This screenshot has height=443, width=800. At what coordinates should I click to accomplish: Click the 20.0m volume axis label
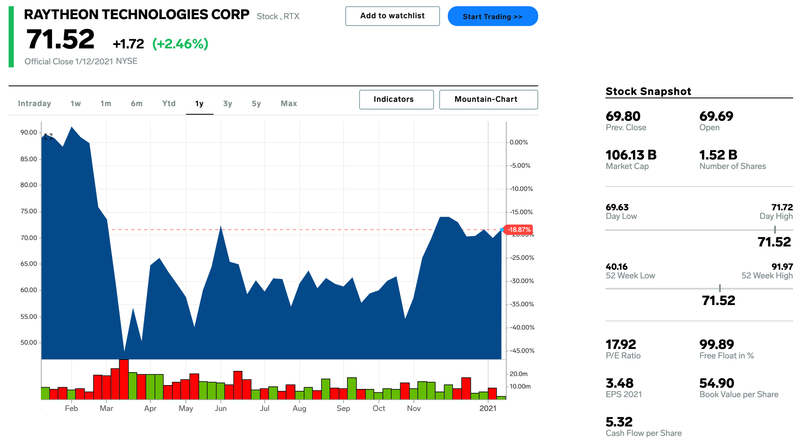coord(518,374)
